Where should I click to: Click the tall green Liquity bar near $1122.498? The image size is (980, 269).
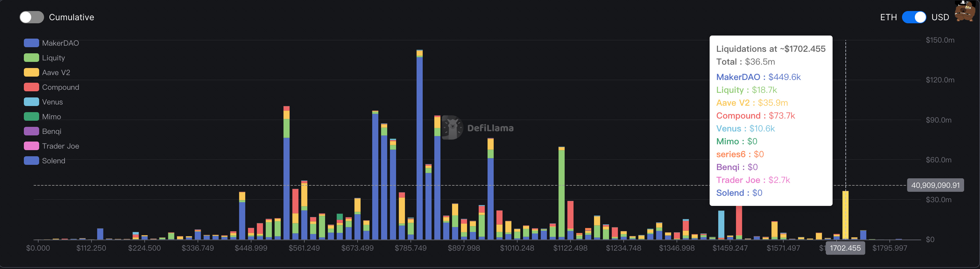562,194
